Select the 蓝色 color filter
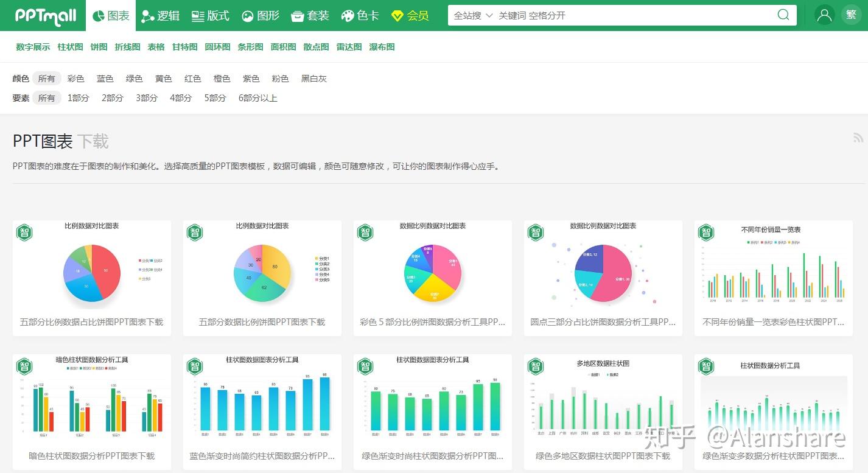Viewport: 868px width, 473px height. 105,79
